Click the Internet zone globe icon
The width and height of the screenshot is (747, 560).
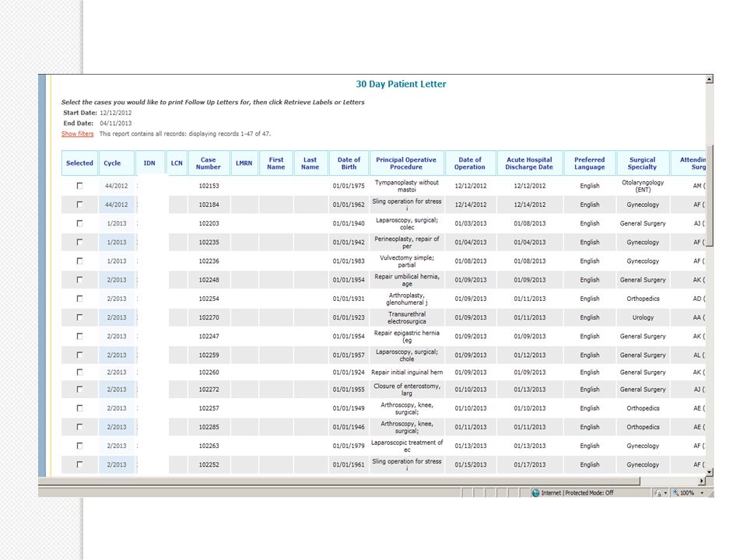(x=535, y=493)
